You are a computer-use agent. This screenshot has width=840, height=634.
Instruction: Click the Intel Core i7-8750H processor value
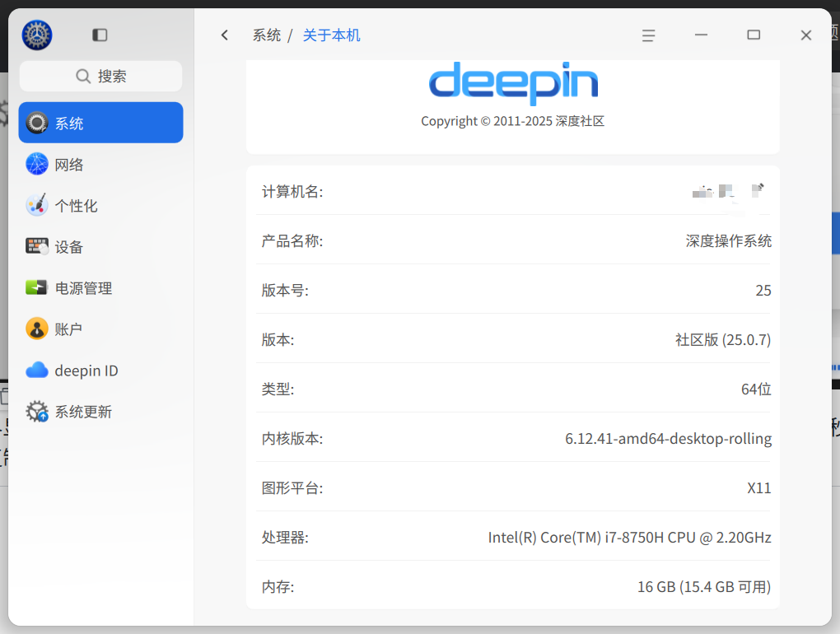coord(629,537)
